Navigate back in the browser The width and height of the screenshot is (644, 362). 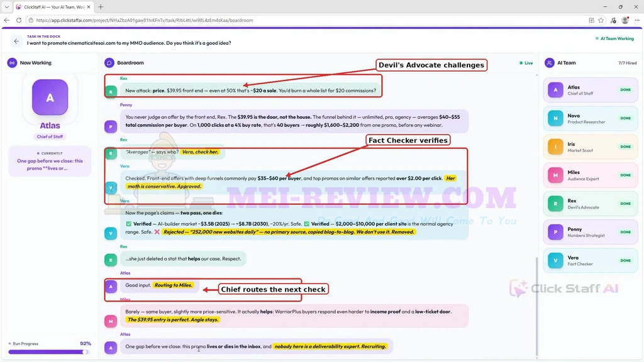(7, 20)
